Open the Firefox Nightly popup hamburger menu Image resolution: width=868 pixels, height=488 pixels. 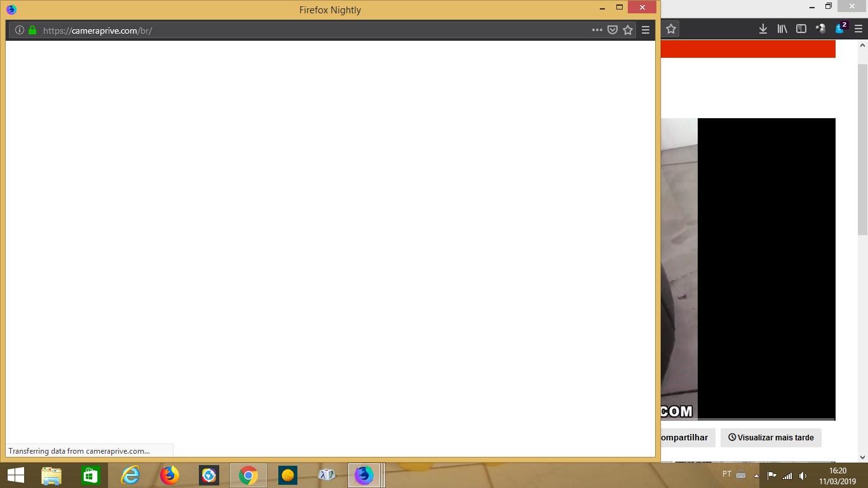645,30
